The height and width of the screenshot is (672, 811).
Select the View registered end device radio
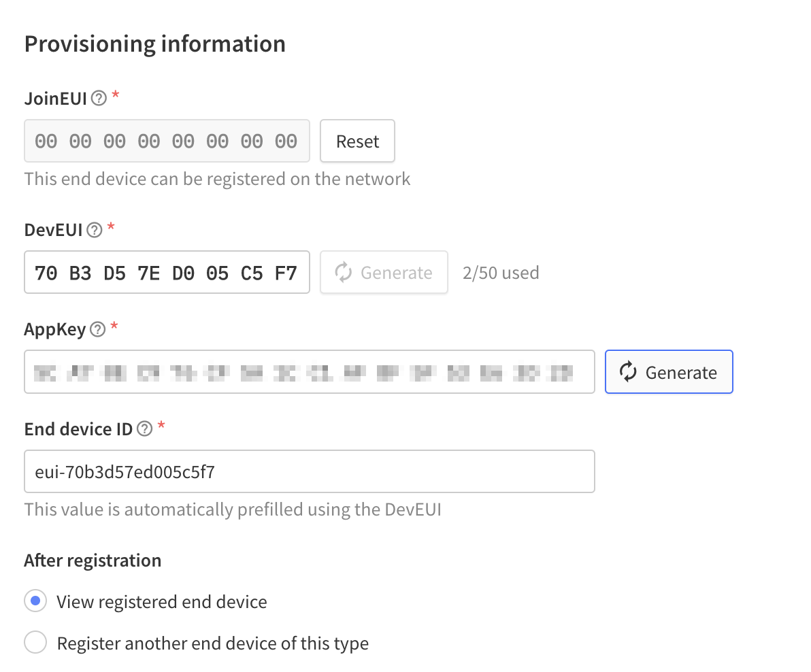pos(35,601)
